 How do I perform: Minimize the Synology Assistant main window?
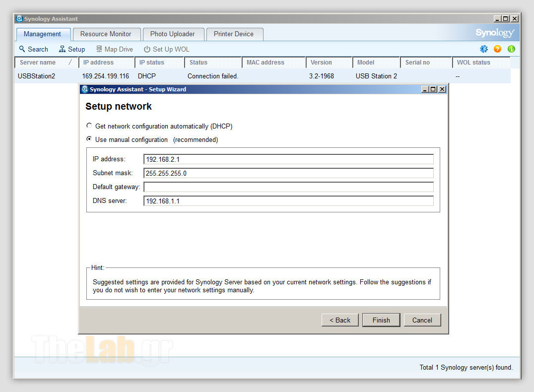coord(497,19)
